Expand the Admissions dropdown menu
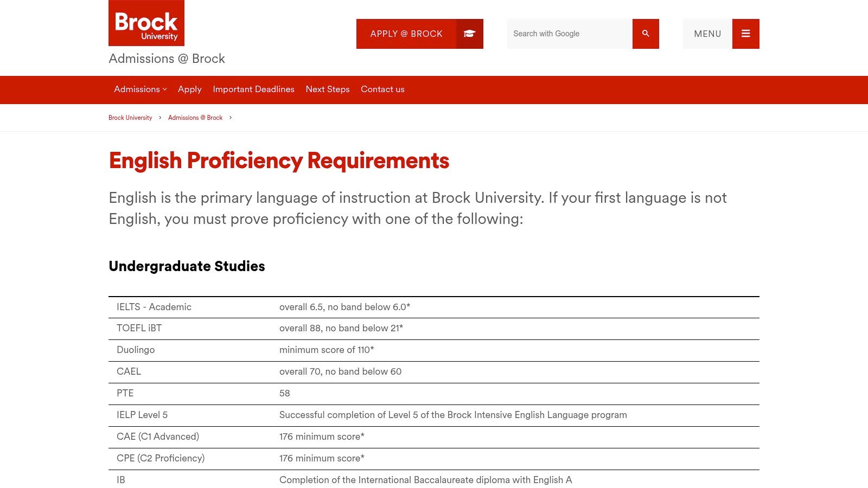This screenshot has width=868, height=488. click(x=141, y=89)
